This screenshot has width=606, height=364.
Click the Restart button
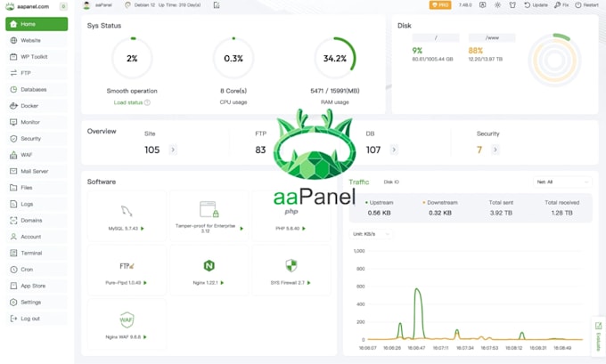point(586,5)
